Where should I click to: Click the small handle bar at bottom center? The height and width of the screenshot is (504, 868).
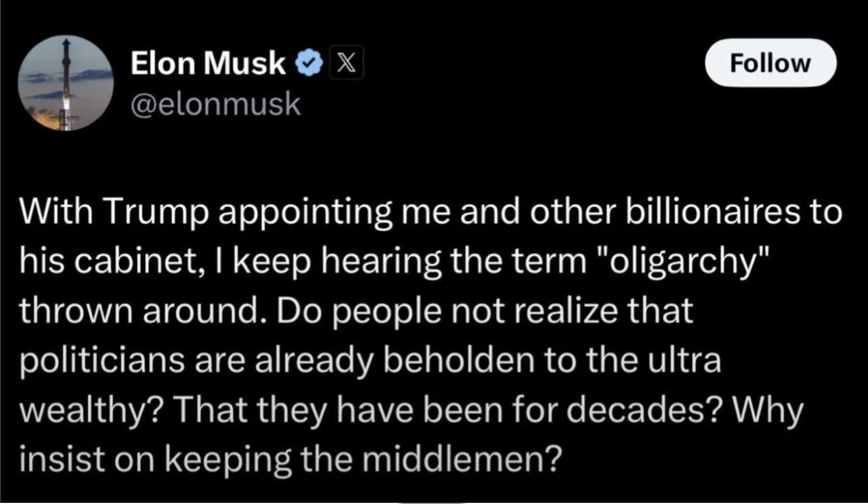click(x=433, y=502)
